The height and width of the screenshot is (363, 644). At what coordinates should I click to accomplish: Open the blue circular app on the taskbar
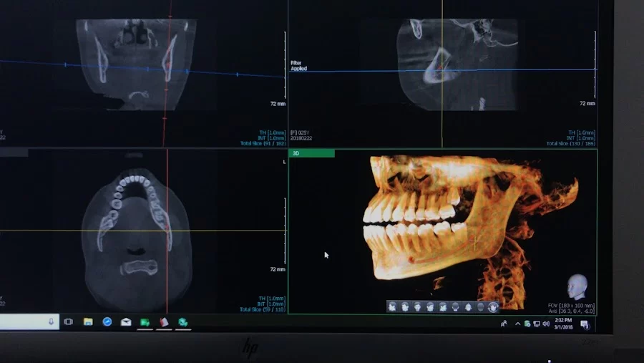click(x=107, y=322)
